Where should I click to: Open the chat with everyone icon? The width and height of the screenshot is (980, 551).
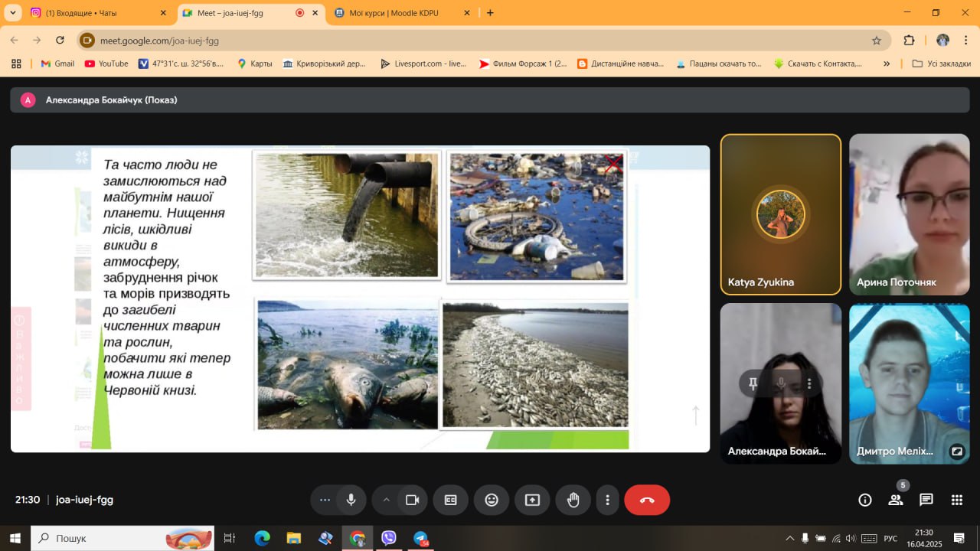[926, 500]
